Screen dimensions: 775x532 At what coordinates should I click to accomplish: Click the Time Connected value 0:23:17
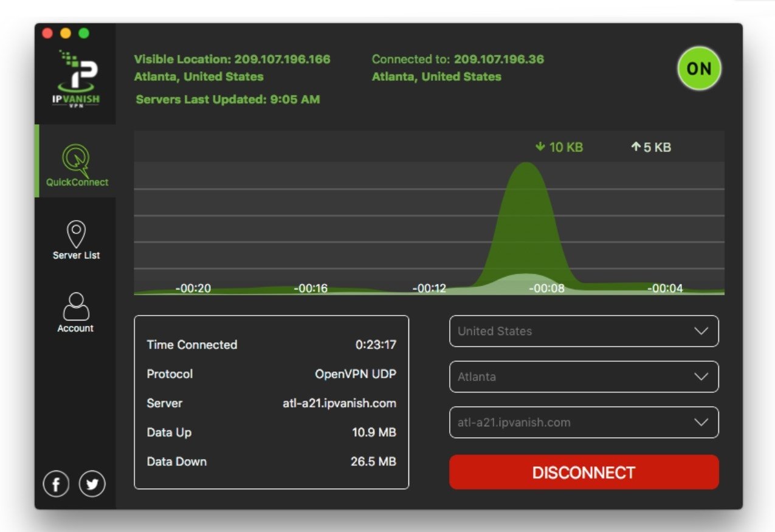tap(376, 345)
